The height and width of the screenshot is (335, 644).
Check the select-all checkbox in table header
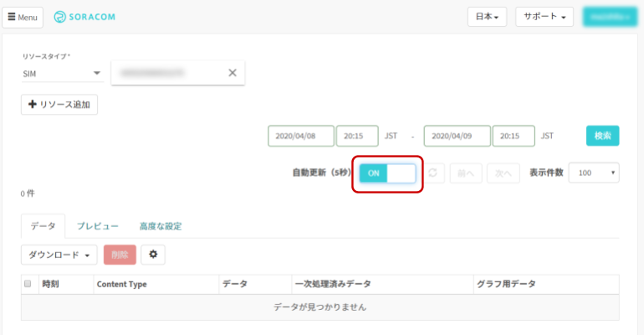click(28, 284)
